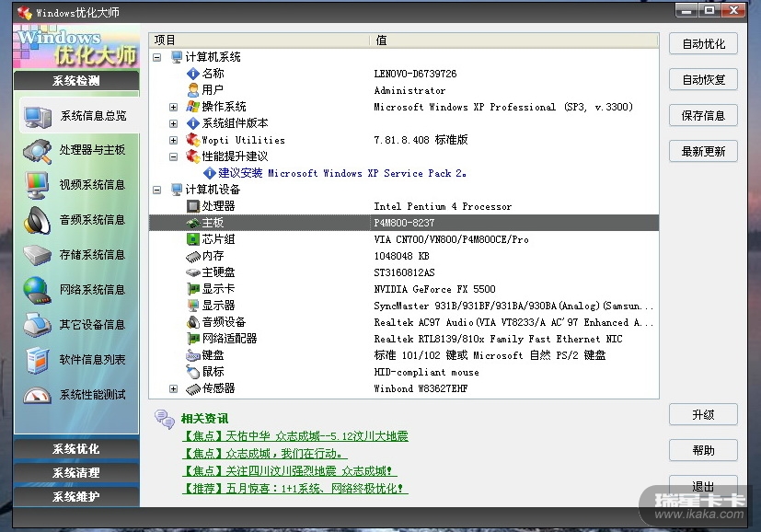Click the 帮助 button
This screenshot has width=761, height=532.
tap(703, 451)
